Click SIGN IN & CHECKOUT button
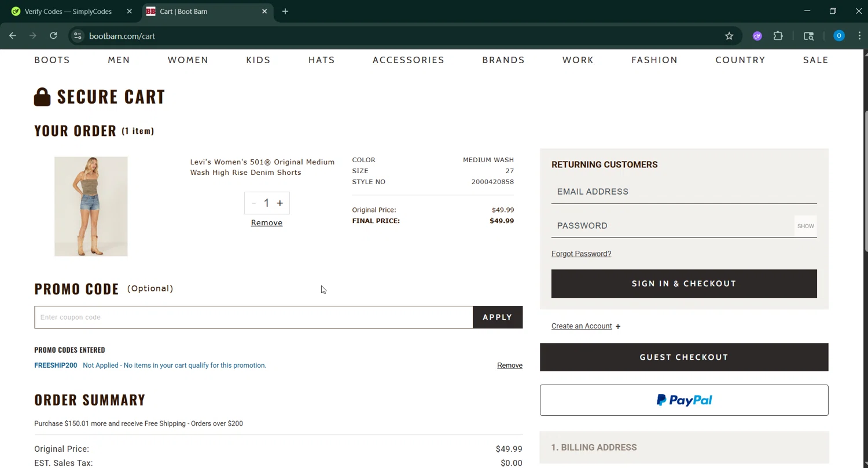The width and height of the screenshot is (868, 468). tap(684, 284)
